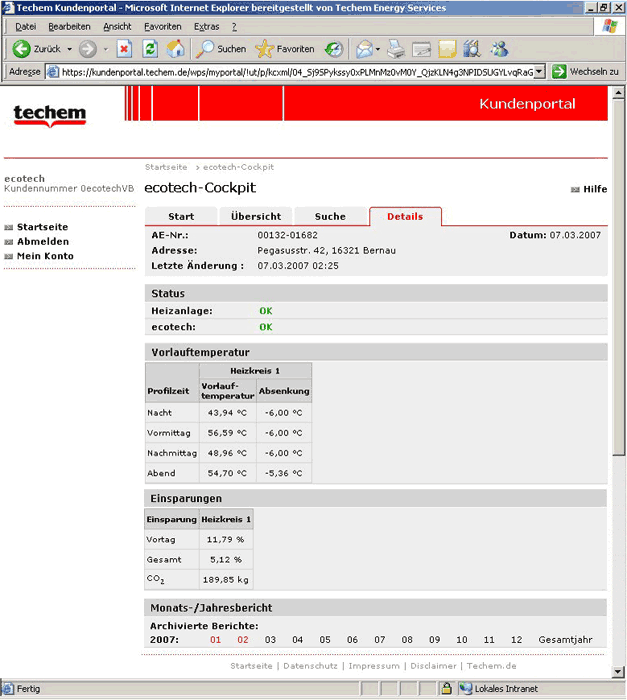Open the ? help menu

[234, 27]
